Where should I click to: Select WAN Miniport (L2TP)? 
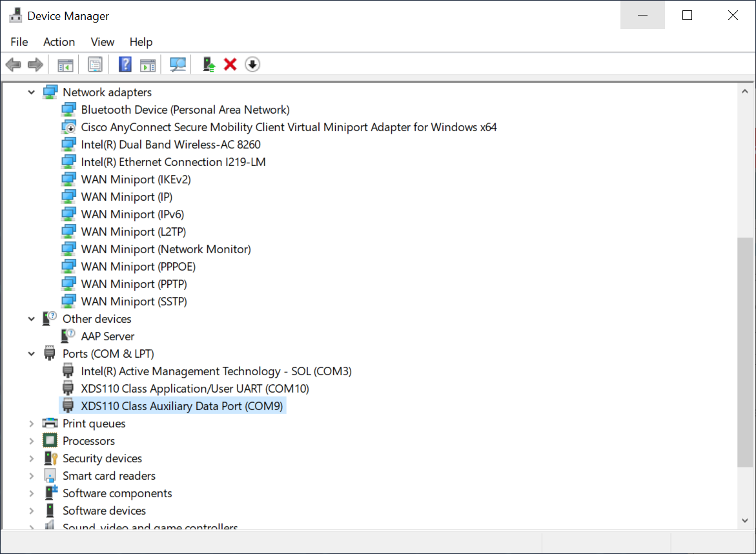(134, 231)
